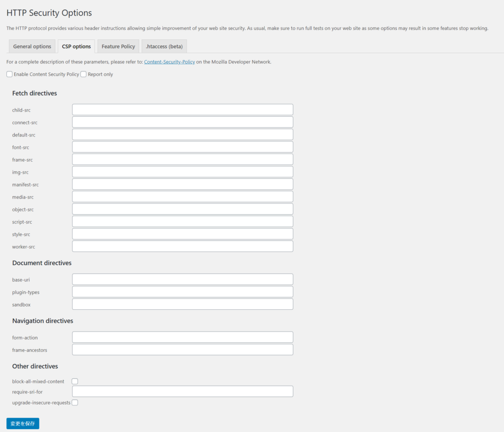This screenshot has width=504, height=432.
Task: Select the script-src input field
Action: pyautogui.click(x=182, y=221)
